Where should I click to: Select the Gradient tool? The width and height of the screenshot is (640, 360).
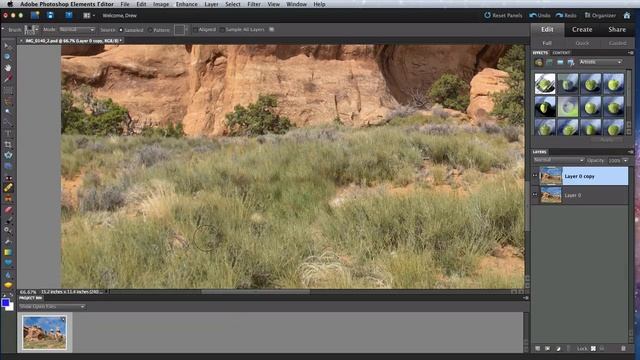click(x=8, y=253)
